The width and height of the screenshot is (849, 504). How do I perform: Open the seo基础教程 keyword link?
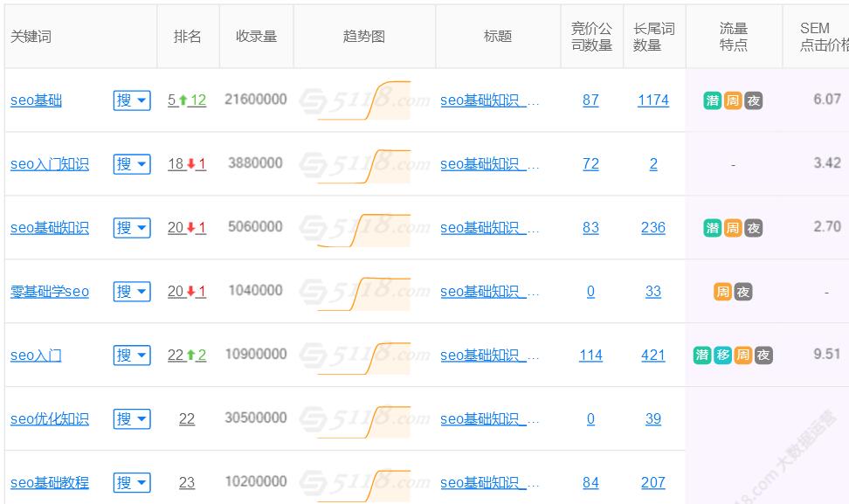point(50,483)
